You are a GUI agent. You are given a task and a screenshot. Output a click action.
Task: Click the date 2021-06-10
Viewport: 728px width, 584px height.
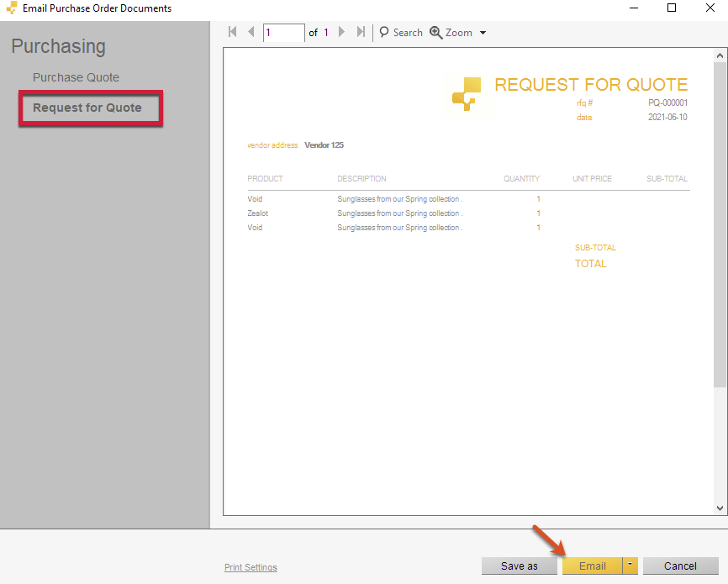click(x=667, y=117)
